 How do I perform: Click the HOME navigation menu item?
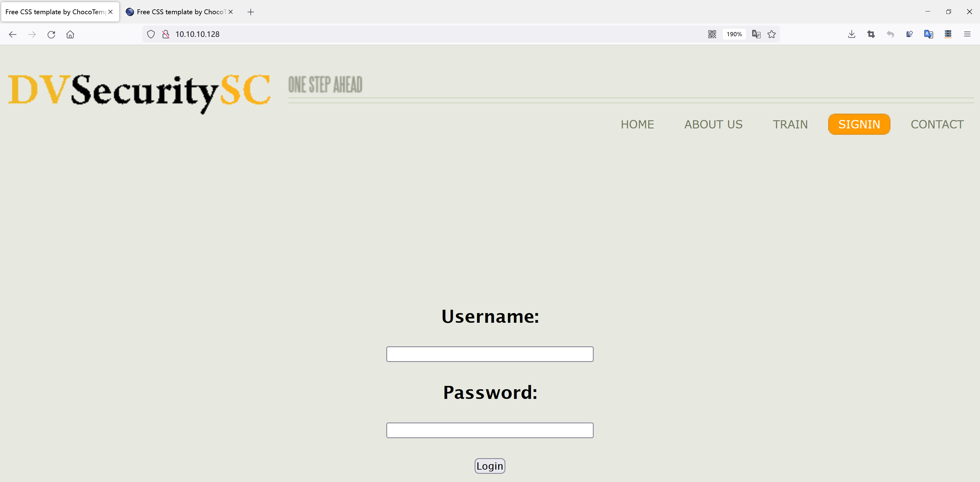[x=637, y=124]
